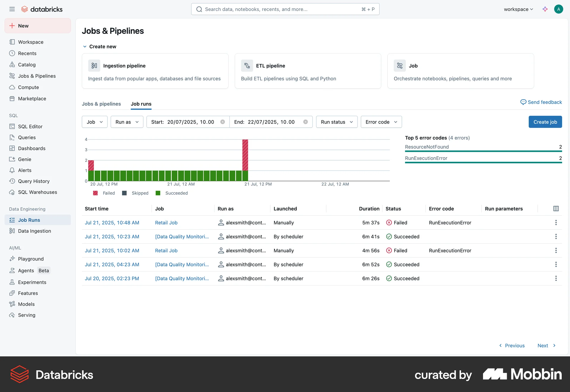Viewport: 570px width, 392px height.
Task: Open the Jobs & Pipelines sidebar icon
Action: (x=12, y=76)
